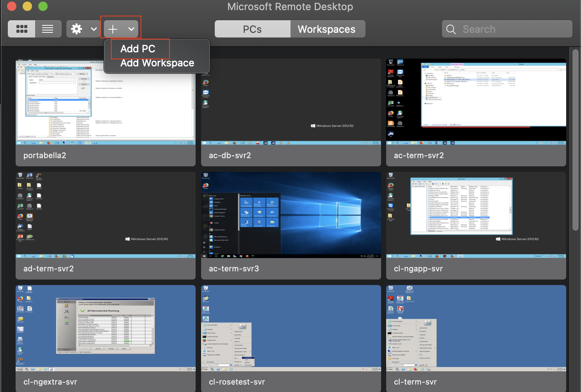The image size is (581, 392).
Task: Select the Workspaces tab
Action: (x=328, y=29)
